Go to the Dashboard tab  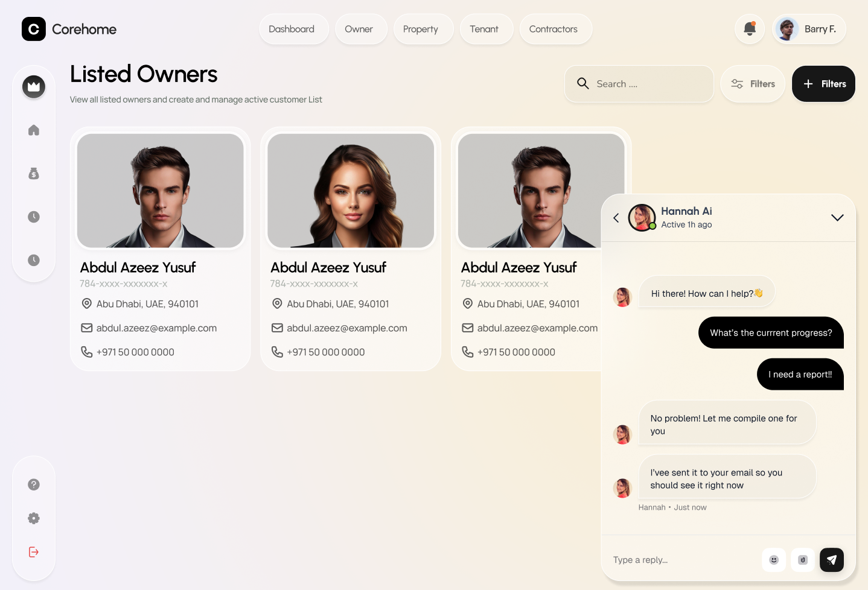click(293, 29)
